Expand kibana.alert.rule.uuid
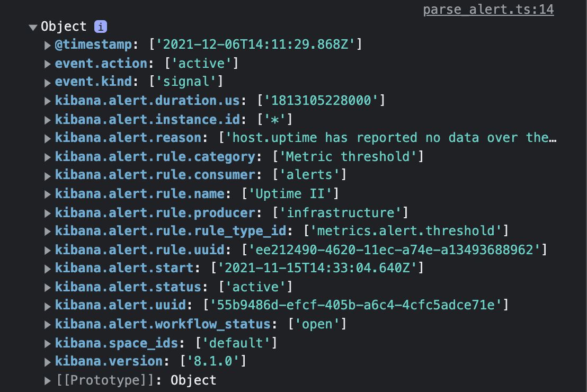The image size is (587, 392). pyautogui.click(x=48, y=250)
